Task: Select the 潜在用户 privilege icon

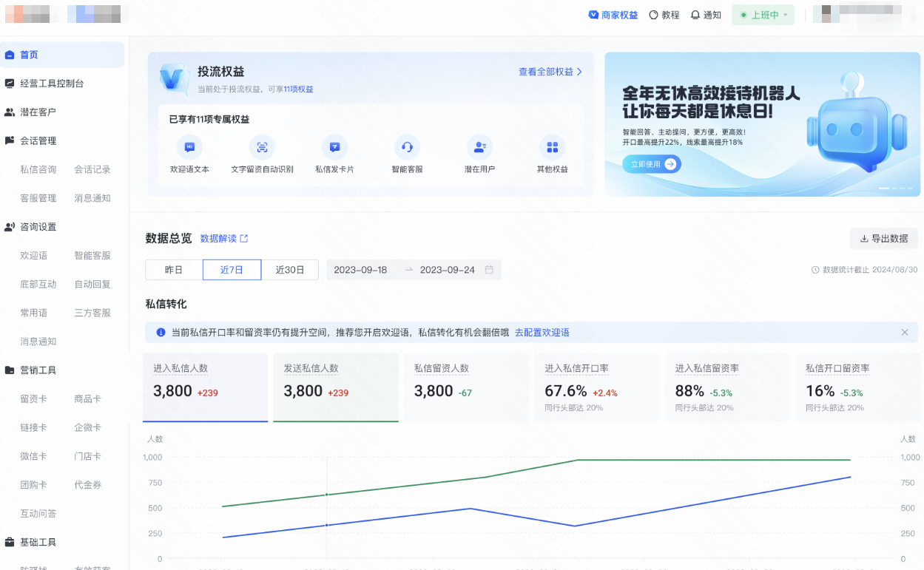Action: tap(480, 147)
